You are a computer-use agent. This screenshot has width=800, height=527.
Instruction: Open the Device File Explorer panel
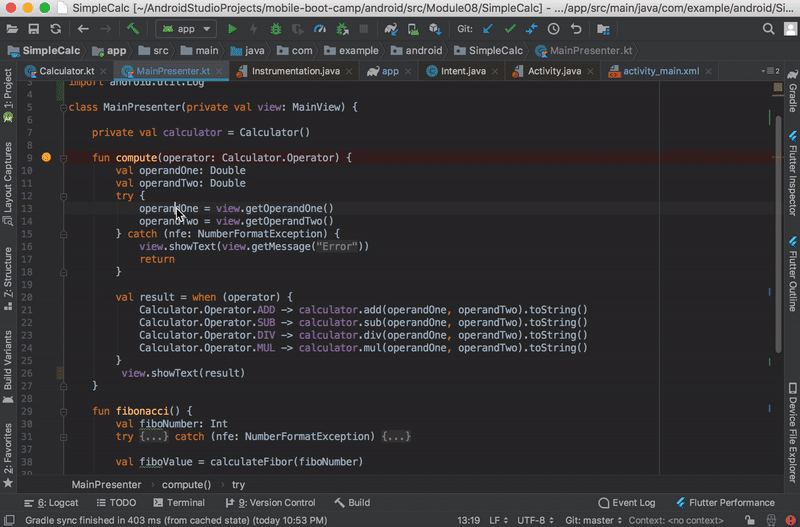792,433
